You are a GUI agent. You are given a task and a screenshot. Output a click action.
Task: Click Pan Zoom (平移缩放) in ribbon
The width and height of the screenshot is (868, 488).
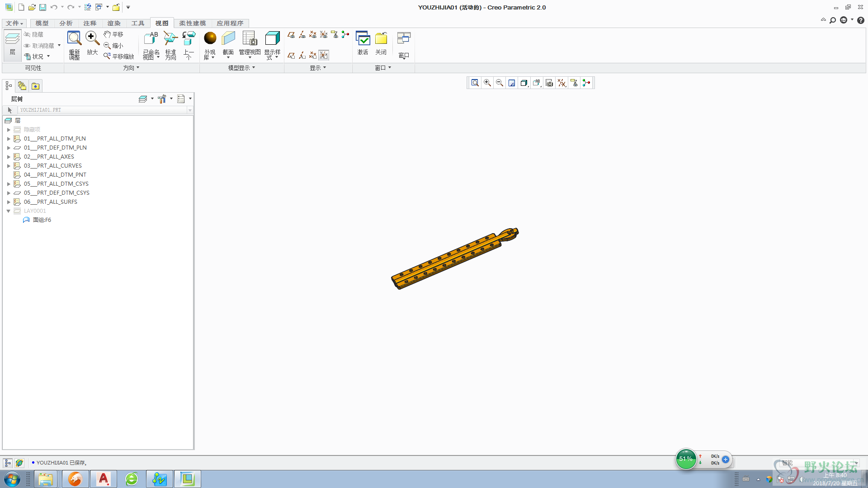(119, 56)
